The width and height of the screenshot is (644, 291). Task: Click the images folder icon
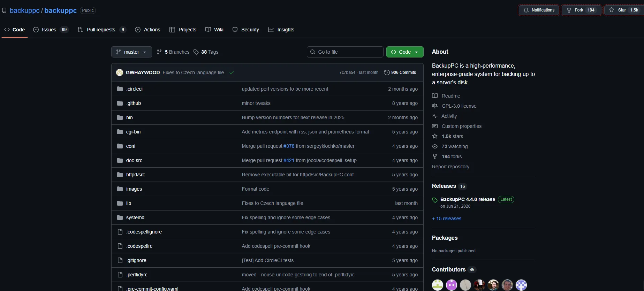pyautogui.click(x=120, y=189)
